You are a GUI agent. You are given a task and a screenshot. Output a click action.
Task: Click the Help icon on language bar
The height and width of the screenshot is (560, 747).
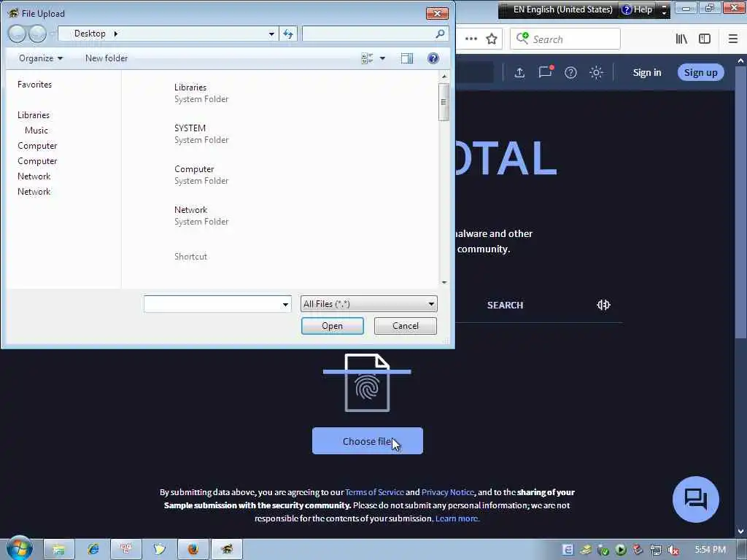[637, 9]
